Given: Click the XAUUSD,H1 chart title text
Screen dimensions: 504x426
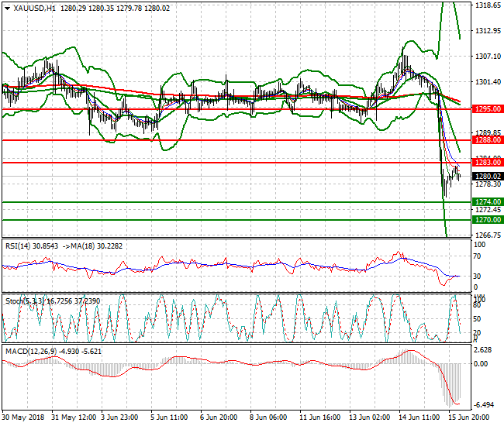Looking at the screenshot, I should (x=34, y=8).
